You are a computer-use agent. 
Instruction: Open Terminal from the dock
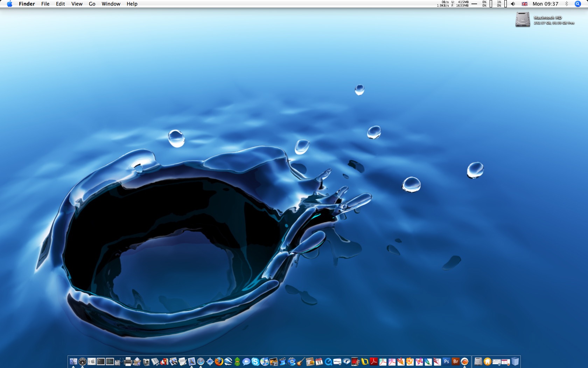[101, 361]
